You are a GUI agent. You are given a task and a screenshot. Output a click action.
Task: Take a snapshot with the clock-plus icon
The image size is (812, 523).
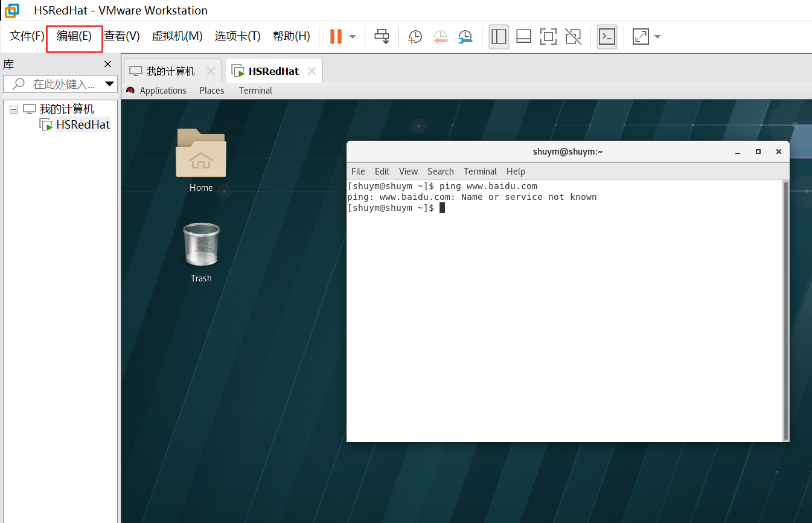click(415, 37)
